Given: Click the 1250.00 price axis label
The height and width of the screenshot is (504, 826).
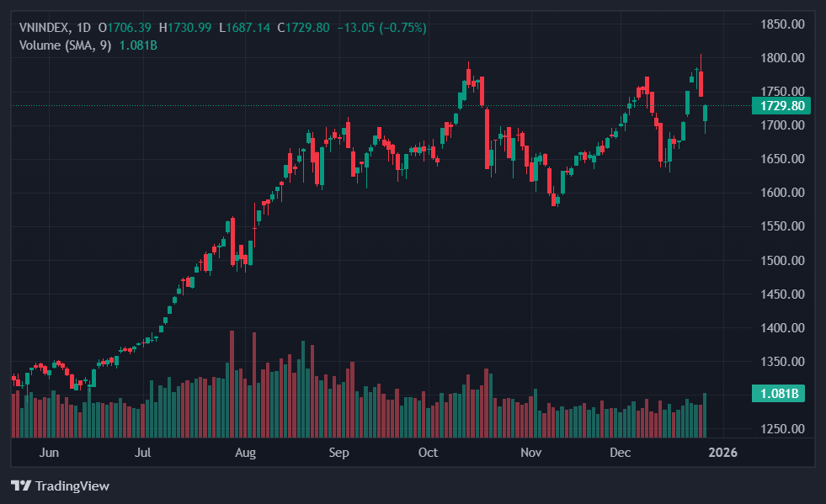Looking at the screenshot, I should [782, 429].
